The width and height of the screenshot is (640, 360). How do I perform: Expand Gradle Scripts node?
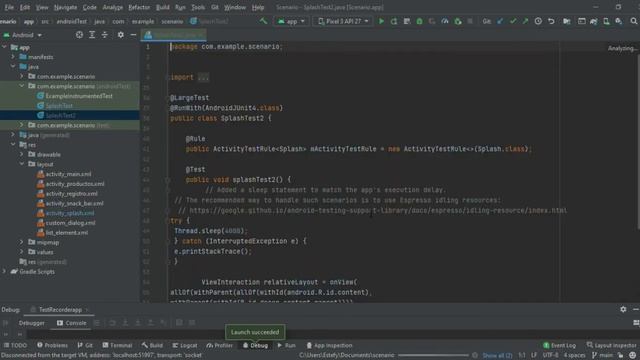click(x=4, y=271)
